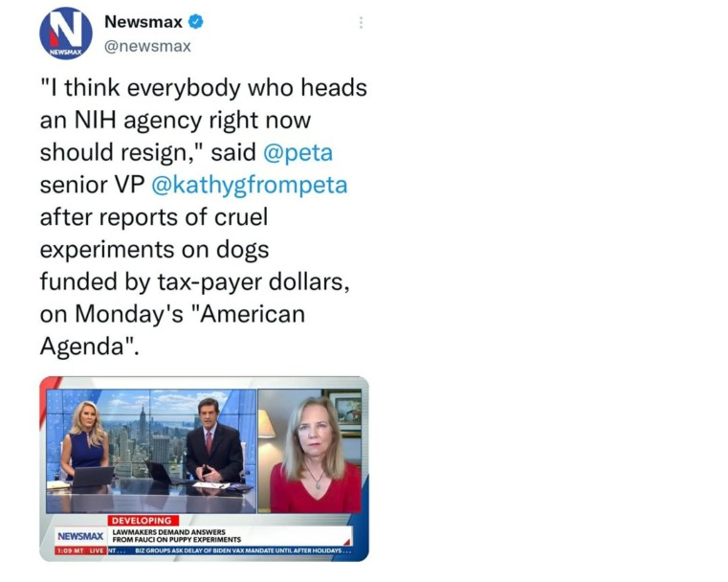Click the 1:09 MT time badge

[x=71, y=550]
